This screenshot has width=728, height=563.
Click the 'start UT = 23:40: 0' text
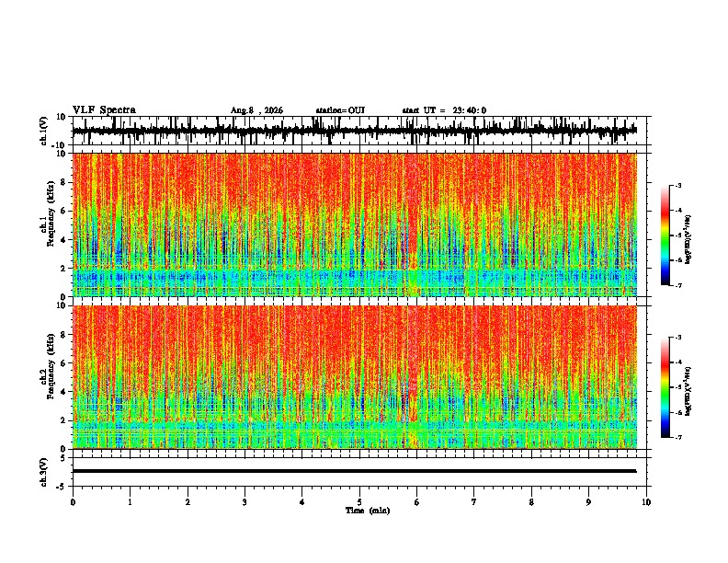click(444, 110)
